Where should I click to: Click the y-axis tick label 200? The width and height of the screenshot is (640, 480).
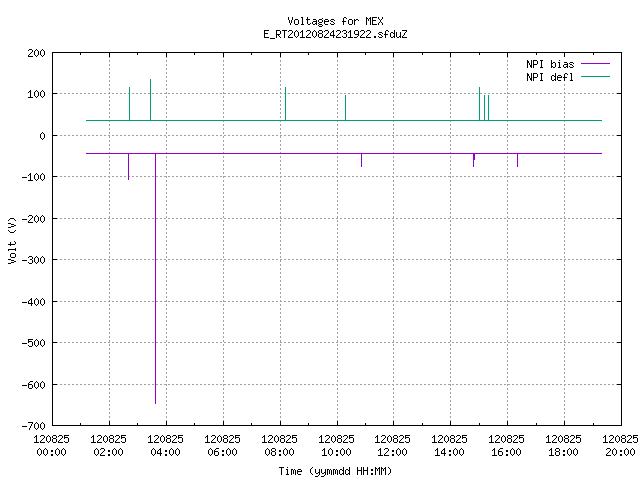click(36, 53)
